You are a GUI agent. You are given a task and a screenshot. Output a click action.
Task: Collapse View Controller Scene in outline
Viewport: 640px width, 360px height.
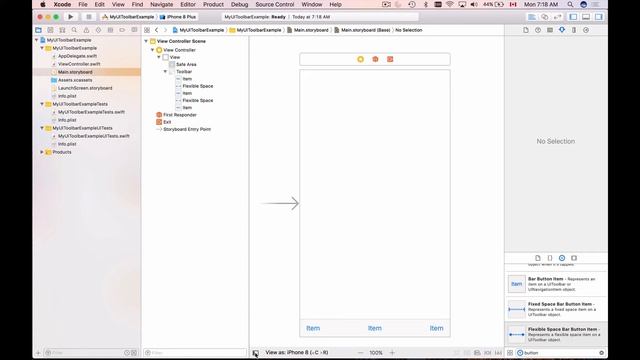(146, 41)
